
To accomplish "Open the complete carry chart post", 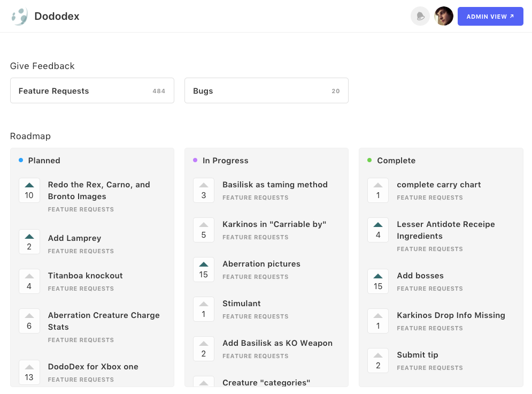I will [x=438, y=185].
